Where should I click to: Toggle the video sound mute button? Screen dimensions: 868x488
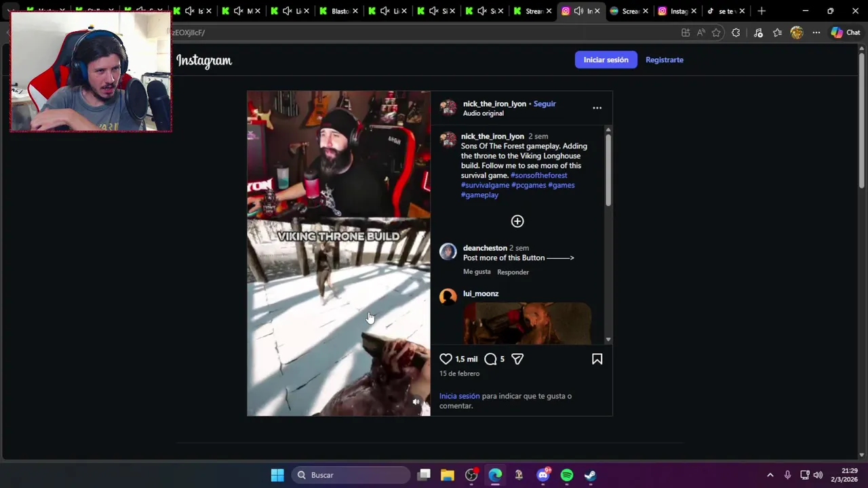tap(416, 402)
